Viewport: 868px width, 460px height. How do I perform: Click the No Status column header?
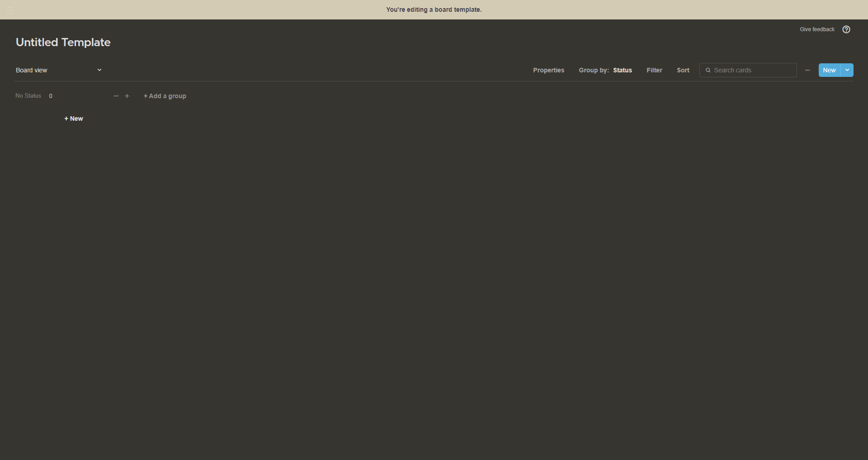click(28, 96)
